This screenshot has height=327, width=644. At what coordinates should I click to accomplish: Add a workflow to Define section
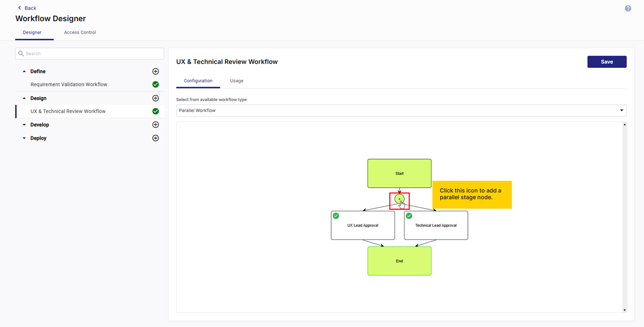[x=155, y=71]
